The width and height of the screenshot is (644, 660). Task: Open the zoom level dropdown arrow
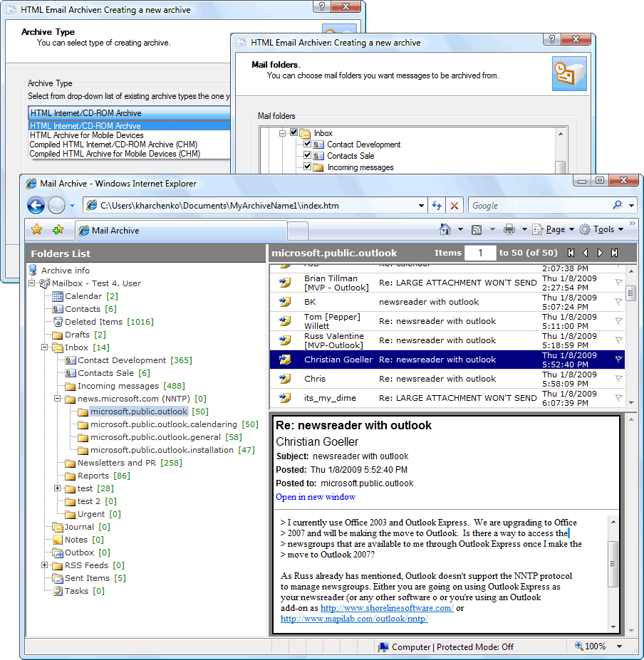point(619,646)
